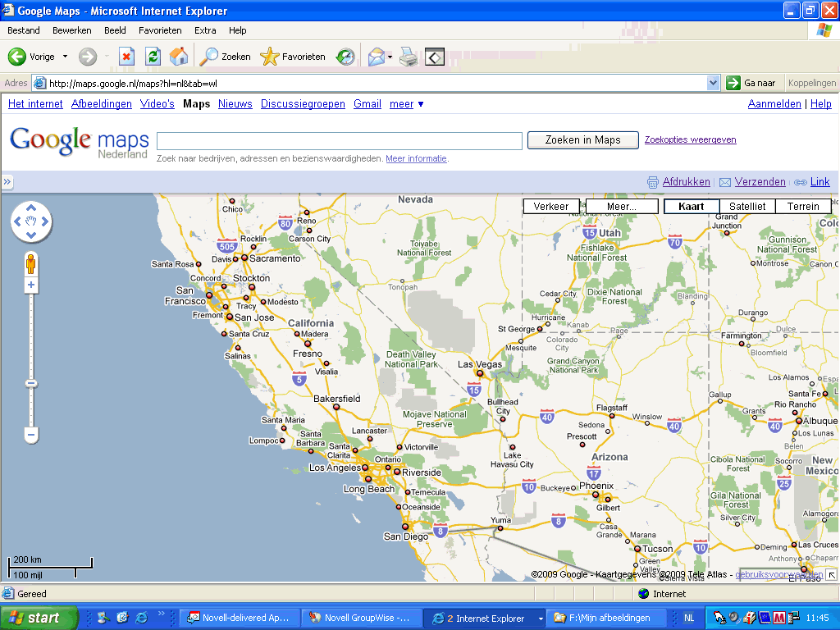840x630 pixels.
Task: Zoom out with the minus button
Action: point(31,435)
